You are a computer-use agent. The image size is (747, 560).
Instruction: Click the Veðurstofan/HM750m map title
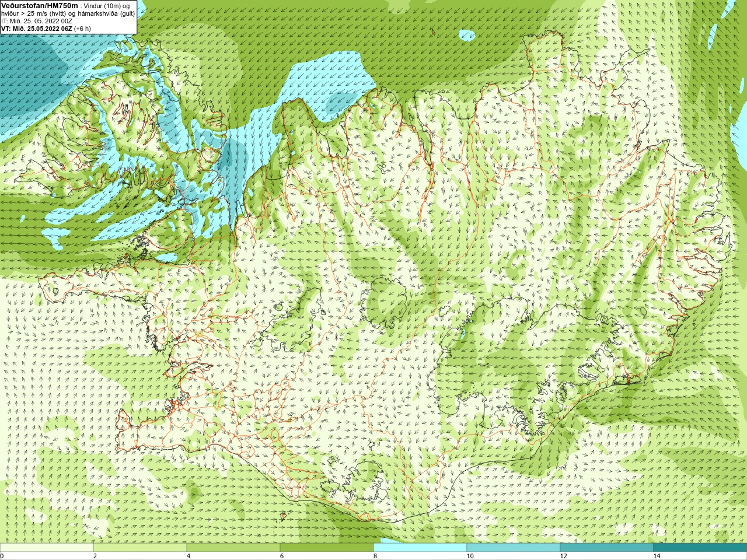[40, 5]
